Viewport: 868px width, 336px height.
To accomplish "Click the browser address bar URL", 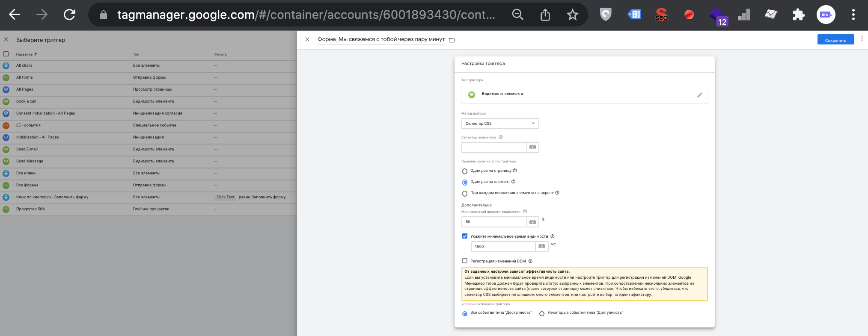I will click(x=306, y=15).
